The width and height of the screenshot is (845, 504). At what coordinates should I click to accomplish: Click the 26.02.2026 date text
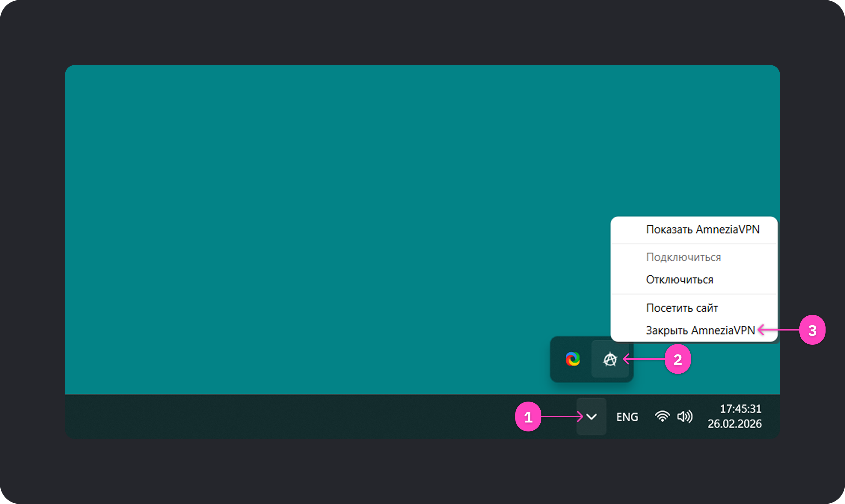coord(734,424)
